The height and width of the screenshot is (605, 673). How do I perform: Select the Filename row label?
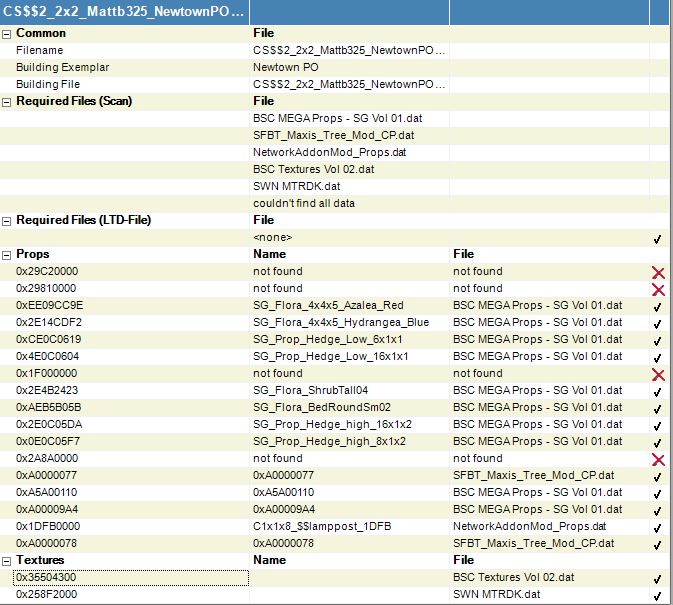pyautogui.click(x=39, y=50)
